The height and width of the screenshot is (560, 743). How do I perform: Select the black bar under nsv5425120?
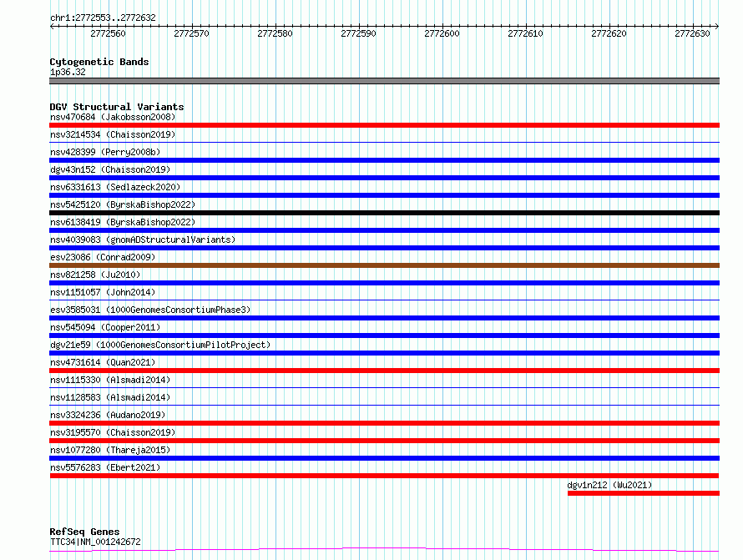(x=384, y=213)
